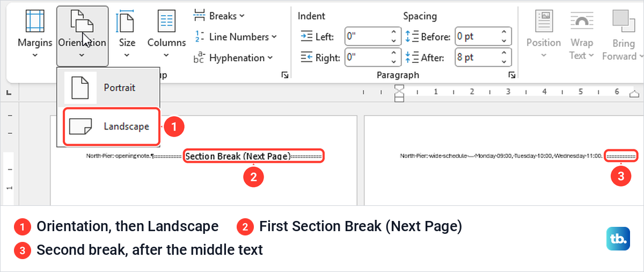This screenshot has height=272, width=644.
Task: Open the Paragraph dialog launcher
Action: coord(512,75)
